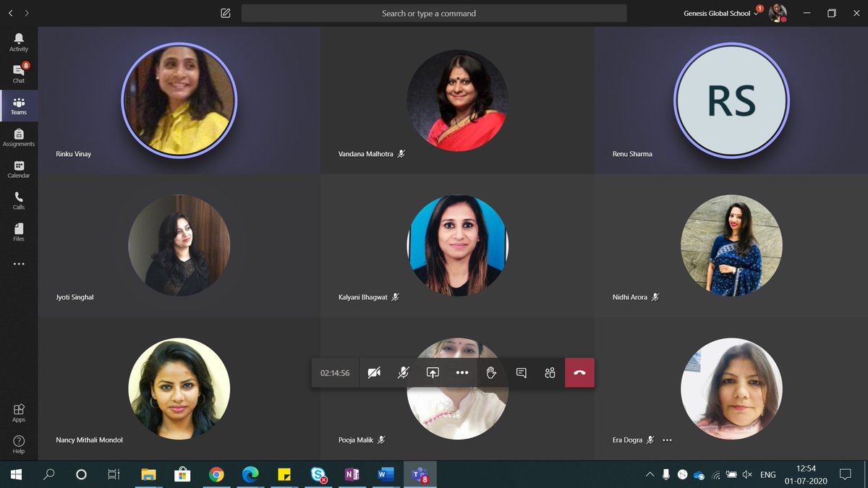Click the search or type a command bar

tap(433, 12)
